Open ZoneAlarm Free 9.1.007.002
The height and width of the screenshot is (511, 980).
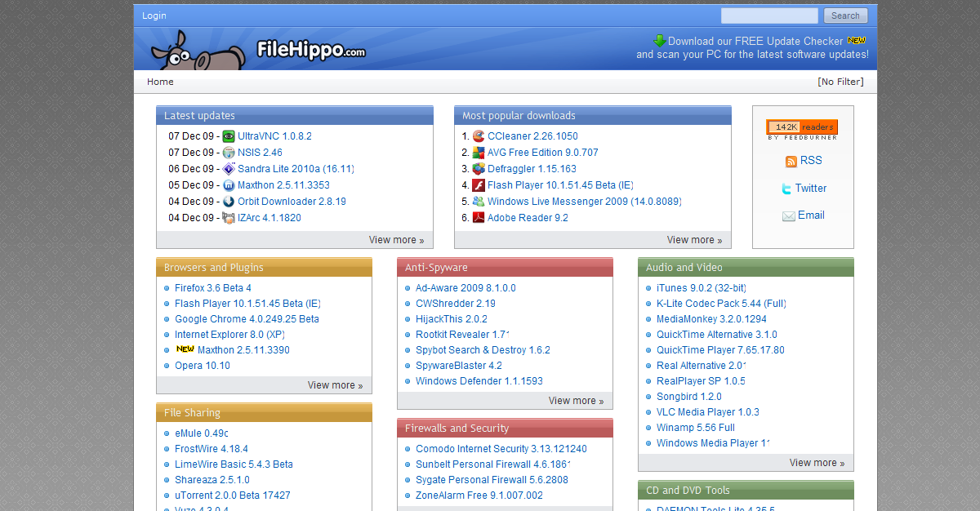(x=479, y=495)
